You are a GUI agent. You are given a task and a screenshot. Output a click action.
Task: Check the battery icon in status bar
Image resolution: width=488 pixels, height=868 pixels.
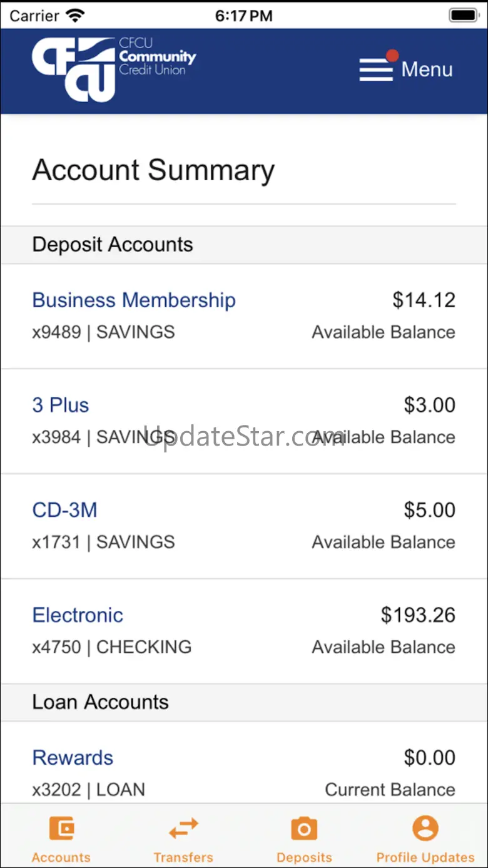coord(464,15)
